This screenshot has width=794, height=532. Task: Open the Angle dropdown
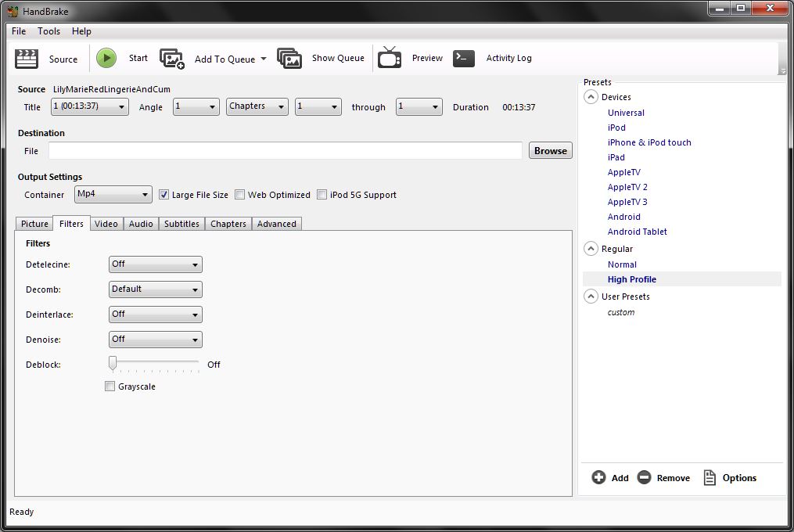(196, 107)
